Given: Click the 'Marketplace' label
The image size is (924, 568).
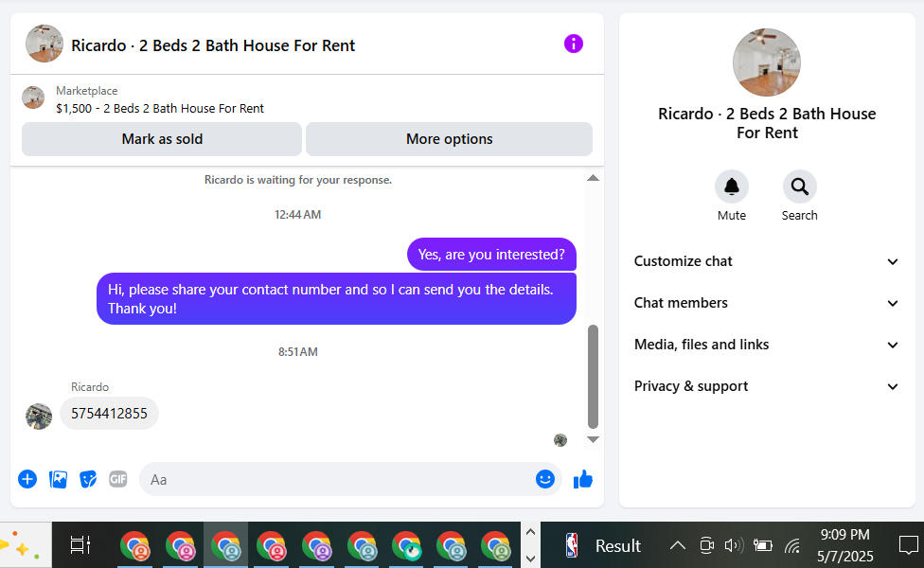Looking at the screenshot, I should pyautogui.click(x=87, y=91).
